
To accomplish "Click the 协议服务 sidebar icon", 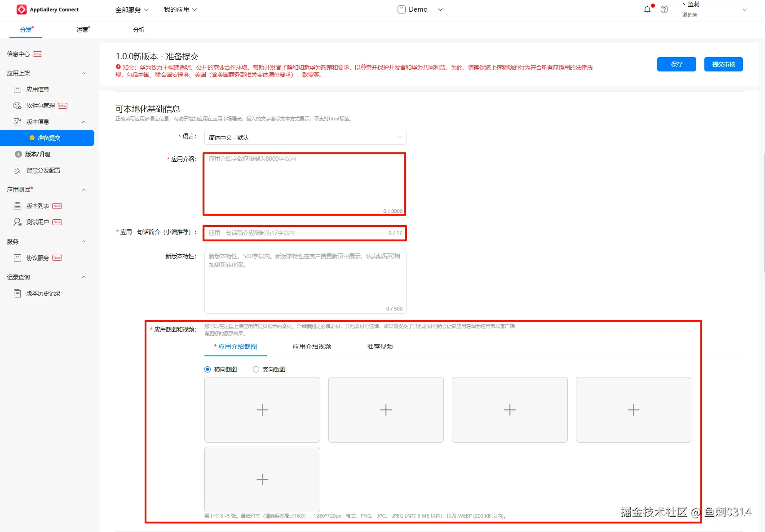I will point(18,258).
